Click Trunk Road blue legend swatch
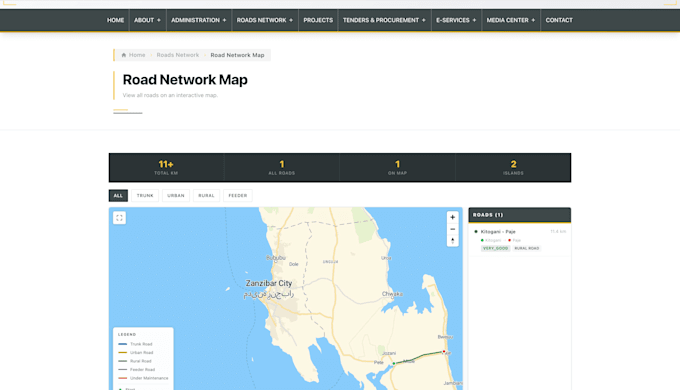Viewport: 680px width, 390px height. [x=123, y=344]
